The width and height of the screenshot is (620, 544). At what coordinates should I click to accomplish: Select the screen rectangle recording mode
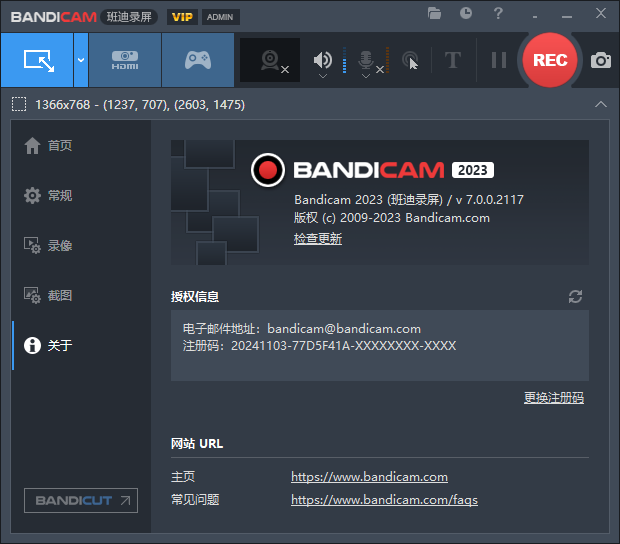[37, 60]
